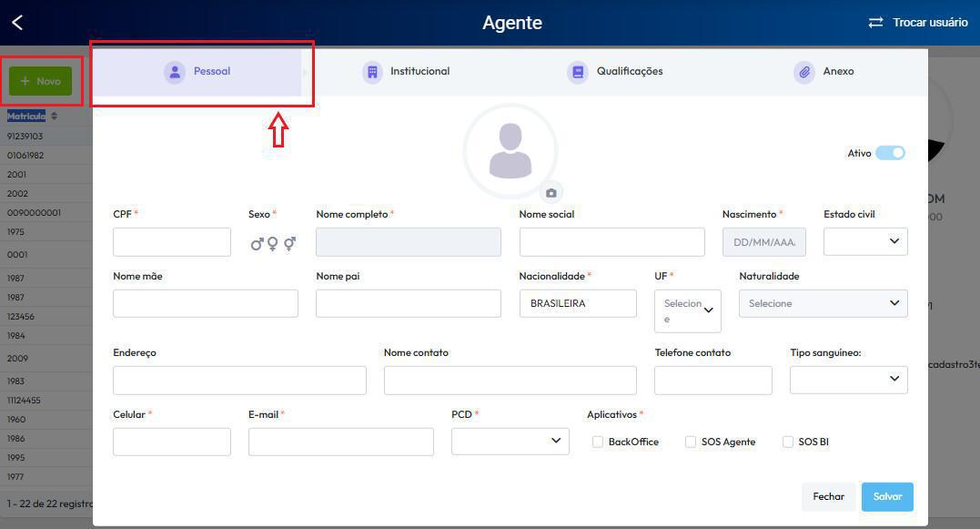Focus the Nome mãe field
Viewport: 980px width, 529px height.
[x=206, y=303]
